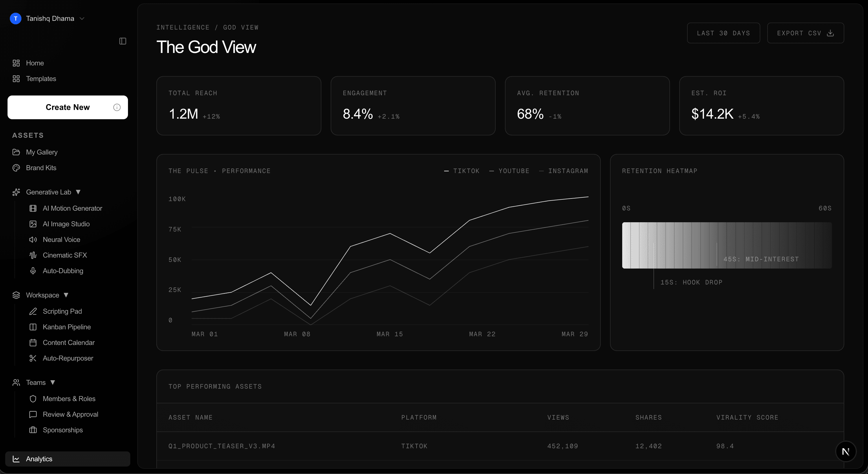Click the Content Calendar icon
Viewport: 868px width, 474px height.
click(33, 343)
